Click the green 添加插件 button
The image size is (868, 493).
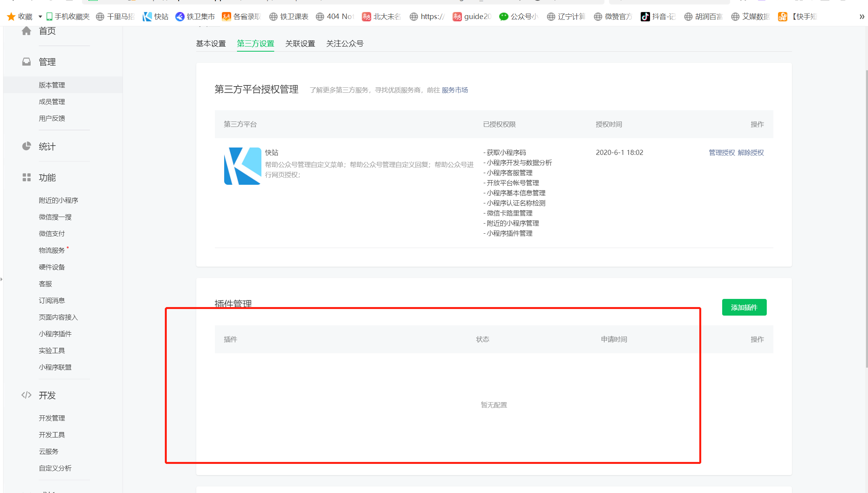tap(744, 307)
